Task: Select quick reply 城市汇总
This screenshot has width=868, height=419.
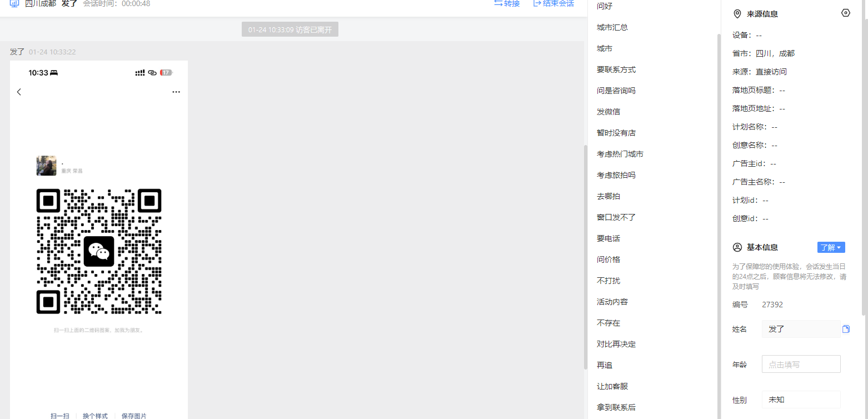Action: (x=612, y=27)
